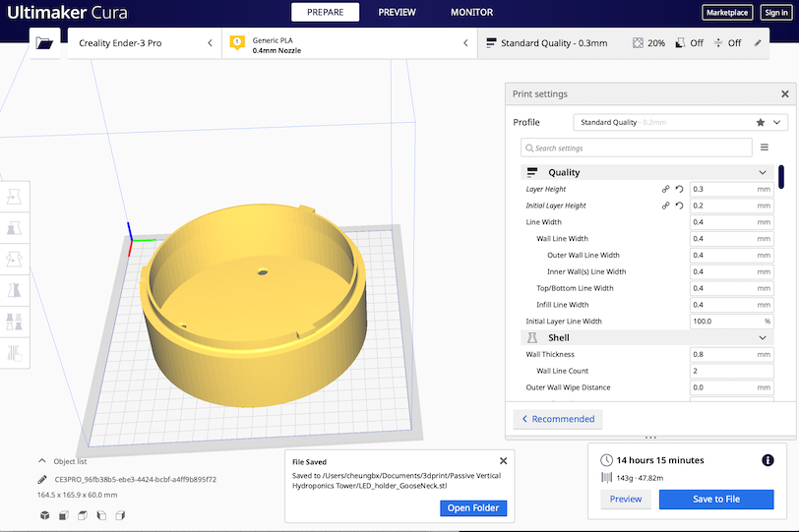Dismiss the File Saved notification

504,461
